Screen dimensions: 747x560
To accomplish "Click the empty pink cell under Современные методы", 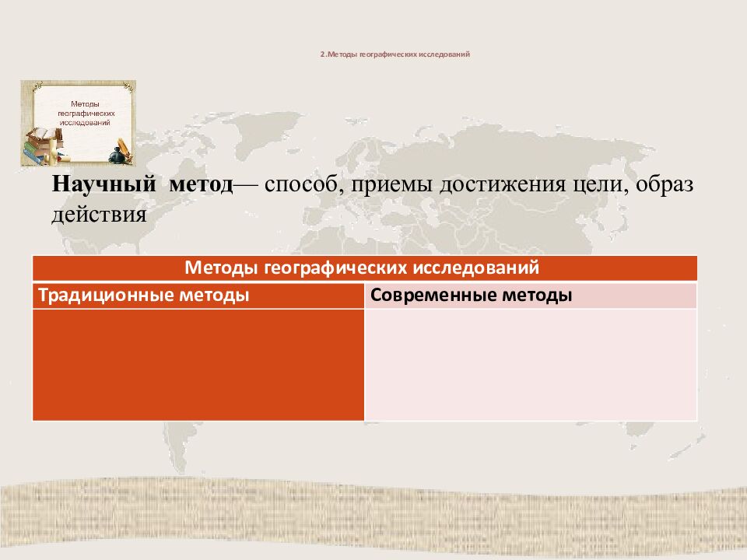I will [531, 364].
